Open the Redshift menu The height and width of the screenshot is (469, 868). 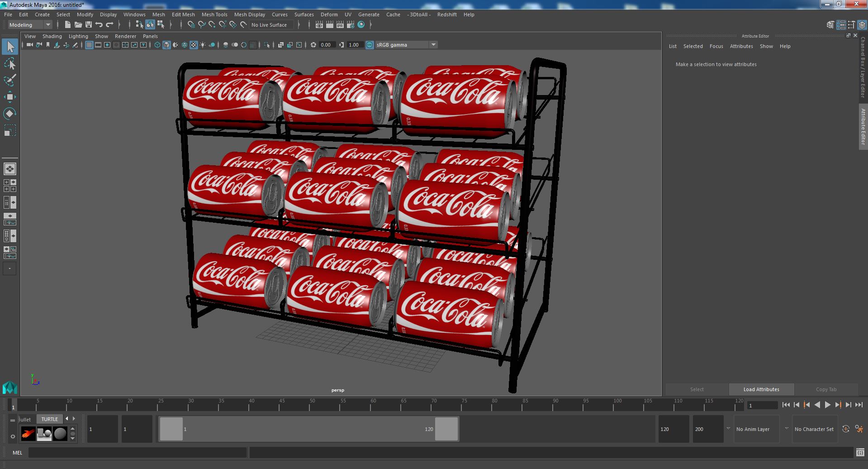pos(447,14)
